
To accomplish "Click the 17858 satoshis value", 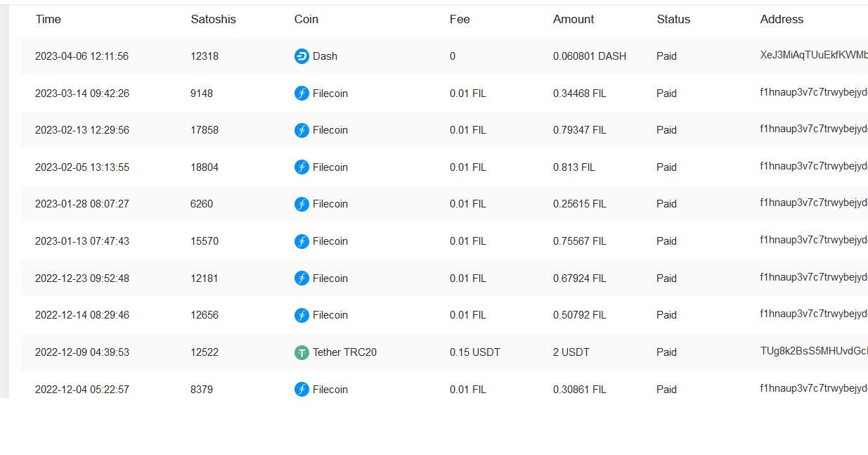I will (205, 130).
